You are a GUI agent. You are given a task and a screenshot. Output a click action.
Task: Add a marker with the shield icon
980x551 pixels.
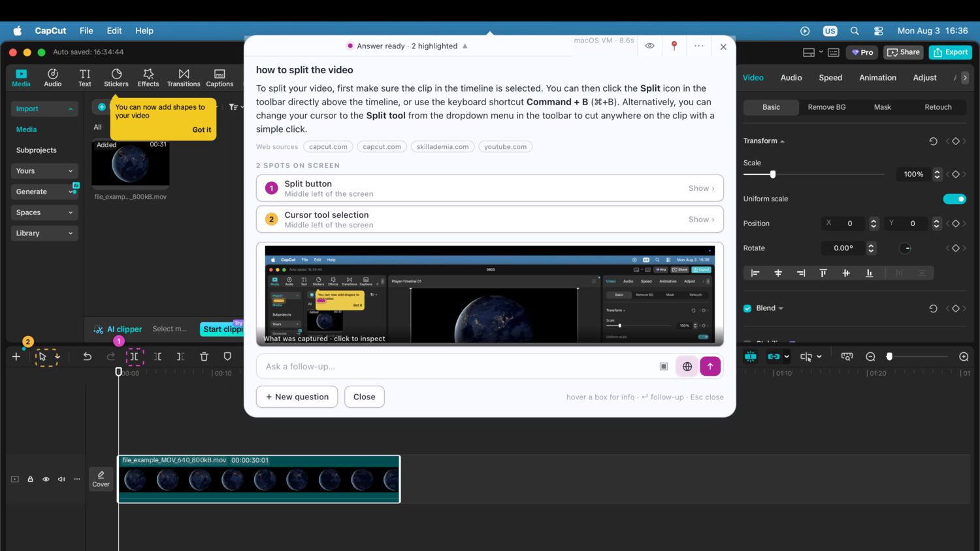pyautogui.click(x=227, y=357)
